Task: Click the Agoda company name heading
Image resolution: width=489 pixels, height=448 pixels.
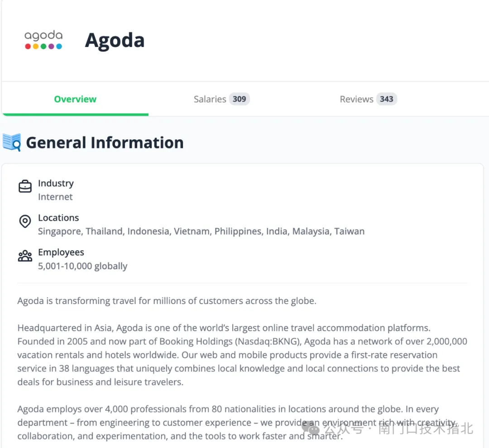Action: click(x=115, y=40)
